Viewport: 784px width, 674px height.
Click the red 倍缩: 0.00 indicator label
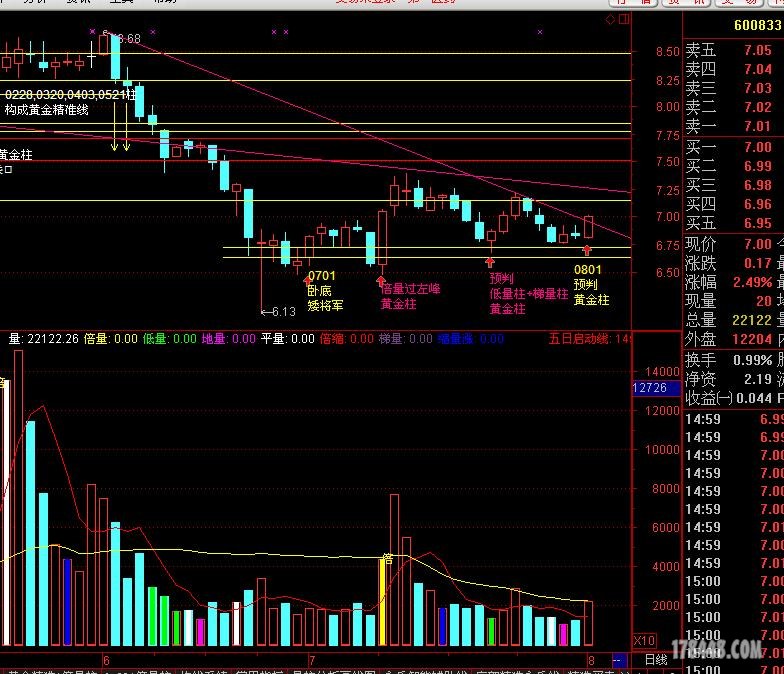click(x=346, y=339)
